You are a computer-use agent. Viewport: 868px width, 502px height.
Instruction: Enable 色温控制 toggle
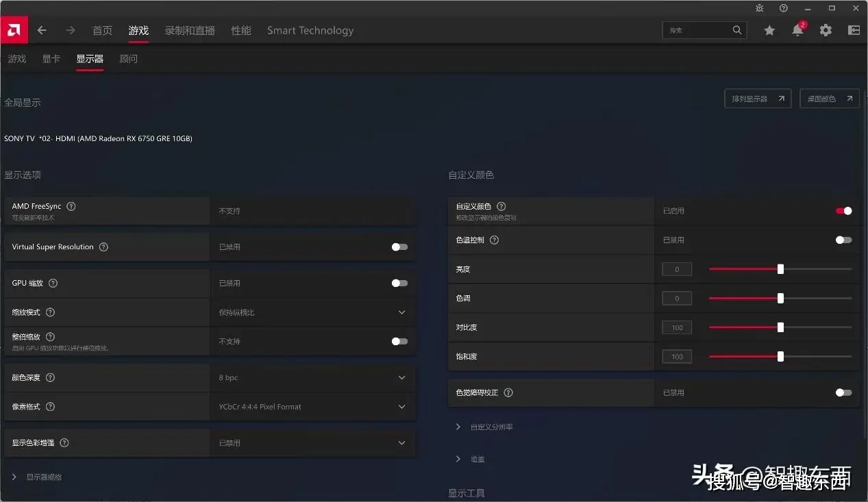844,240
